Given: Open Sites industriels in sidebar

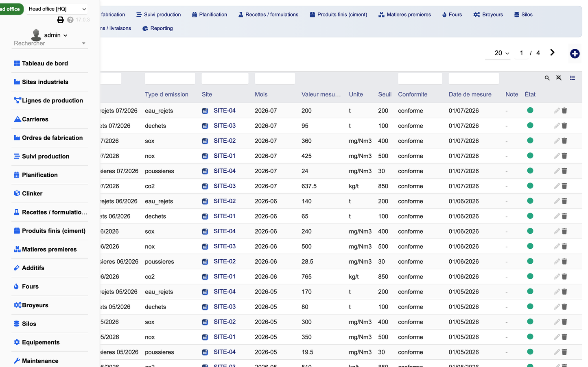Looking at the screenshot, I should click(45, 82).
